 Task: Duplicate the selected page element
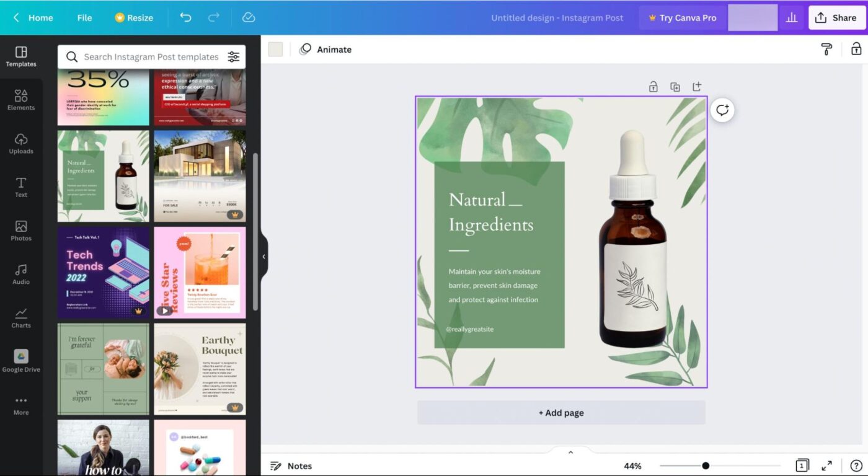(x=675, y=86)
